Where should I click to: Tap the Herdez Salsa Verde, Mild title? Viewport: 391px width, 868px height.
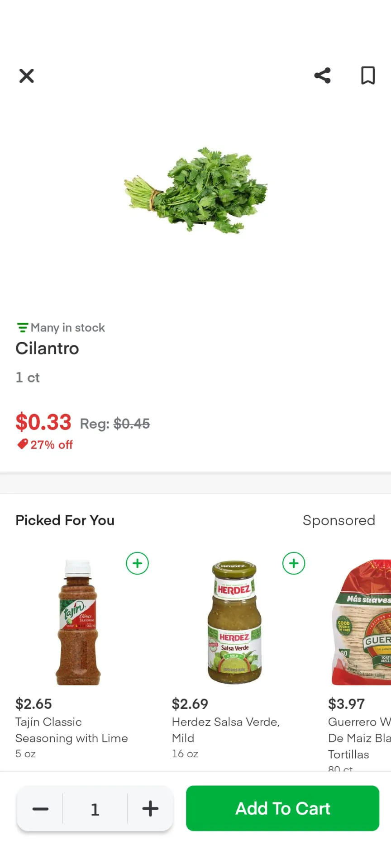tap(225, 730)
